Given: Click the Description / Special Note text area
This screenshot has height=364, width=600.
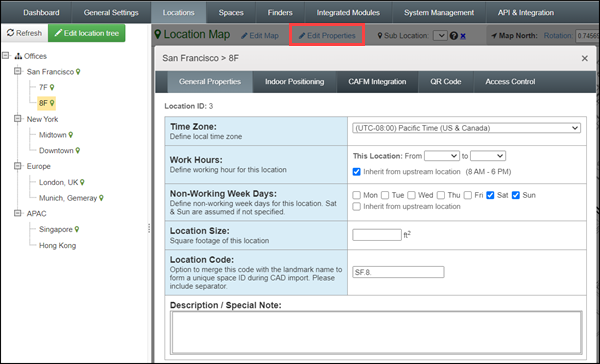Looking at the screenshot, I should (377, 332).
